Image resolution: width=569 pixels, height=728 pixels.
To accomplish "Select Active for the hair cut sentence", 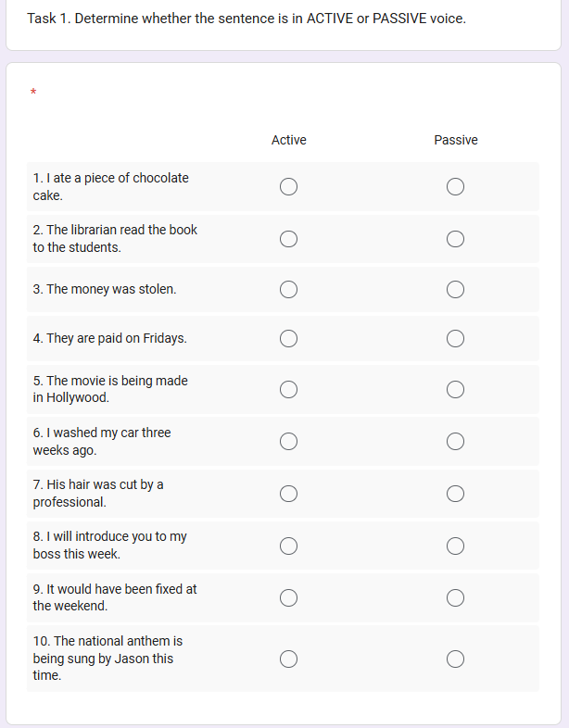I will (x=288, y=493).
